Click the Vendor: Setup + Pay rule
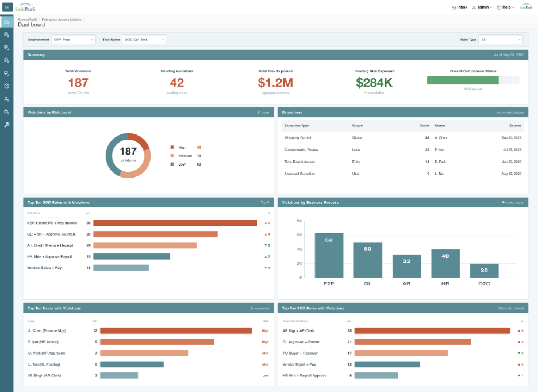 44,268
